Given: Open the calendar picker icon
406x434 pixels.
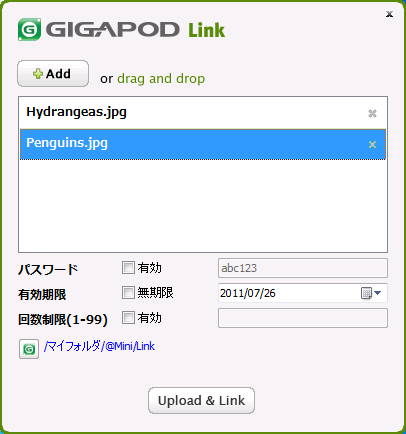Looking at the screenshot, I should tap(366, 293).
